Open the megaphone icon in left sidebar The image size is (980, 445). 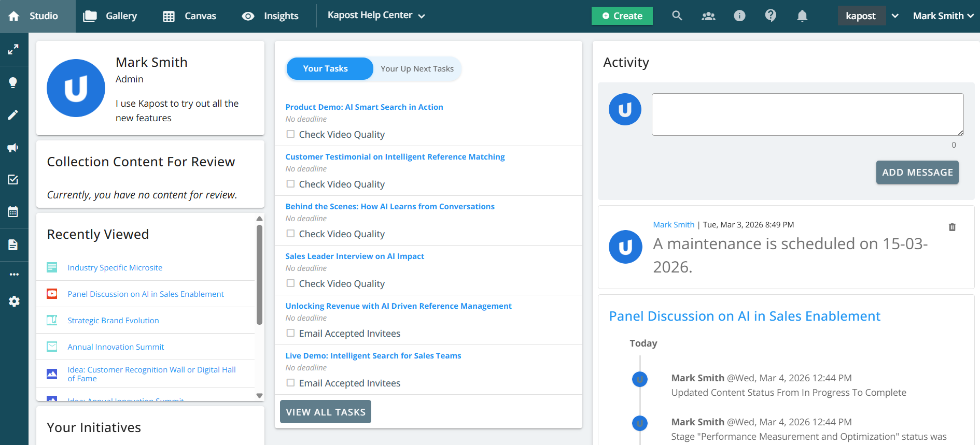[13, 148]
